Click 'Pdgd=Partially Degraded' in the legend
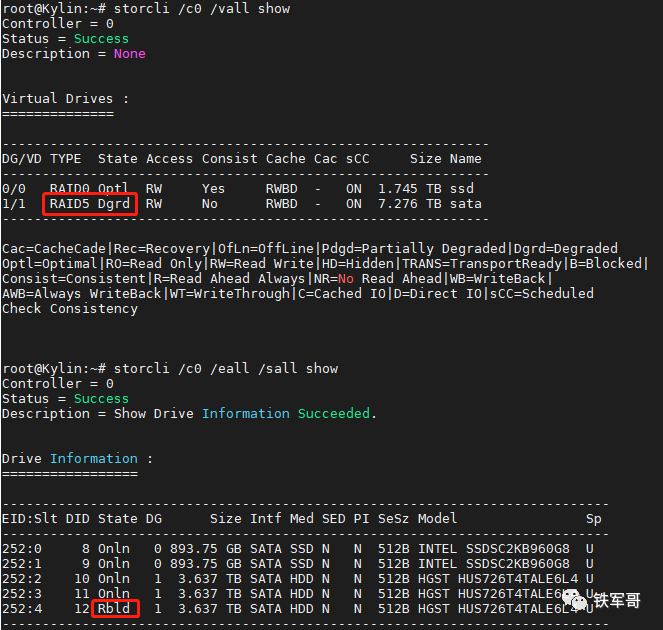This screenshot has width=663, height=630. [414, 249]
